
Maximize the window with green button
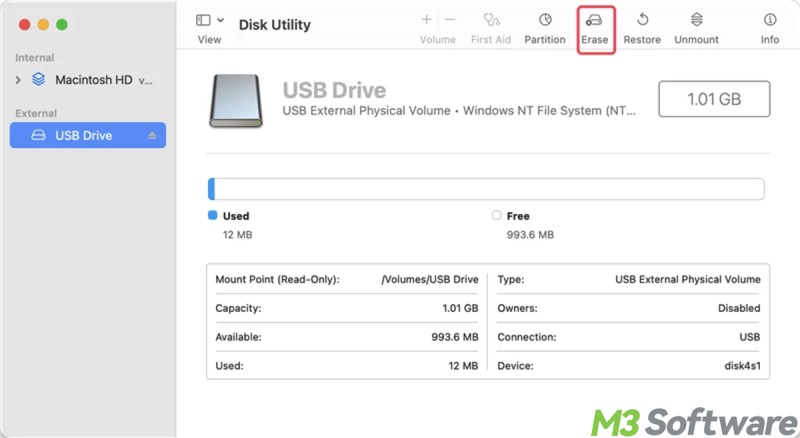click(x=62, y=25)
